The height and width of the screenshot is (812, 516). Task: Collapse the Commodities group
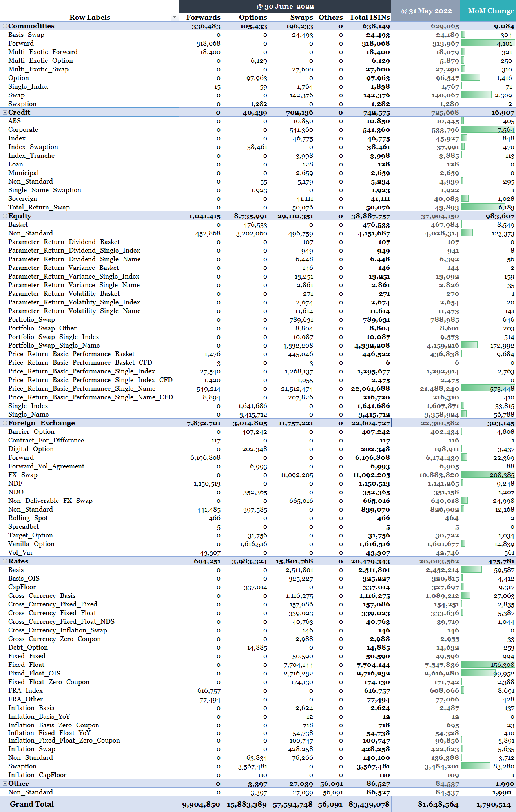[5, 26]
